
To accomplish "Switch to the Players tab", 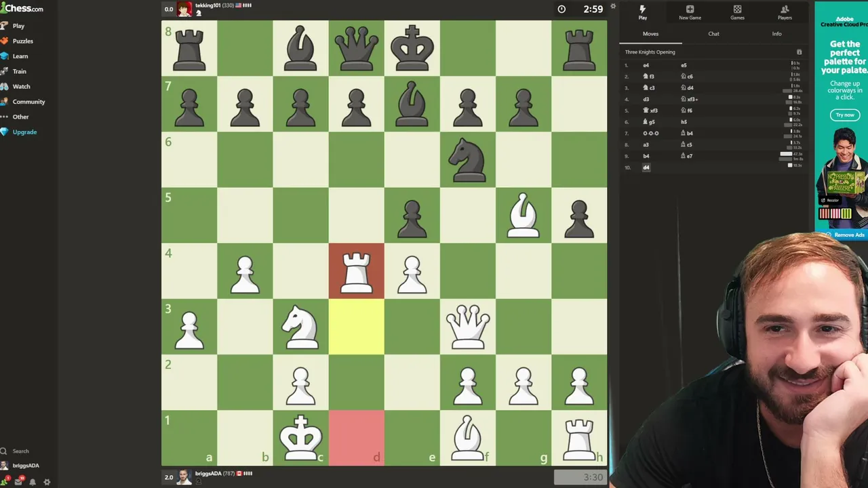I will click(785, 12).
